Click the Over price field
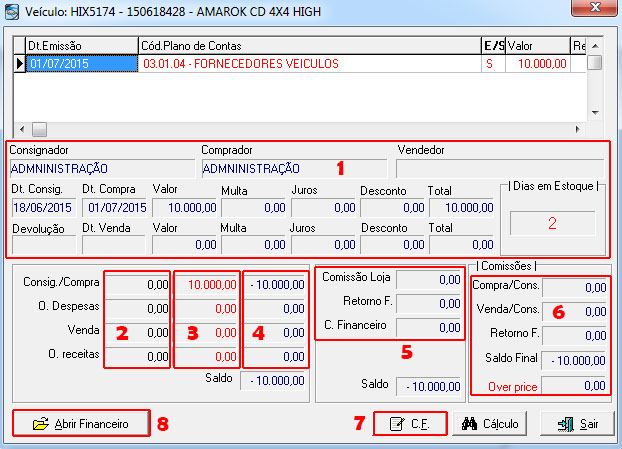Screen dimensions: 622x449 574,385
